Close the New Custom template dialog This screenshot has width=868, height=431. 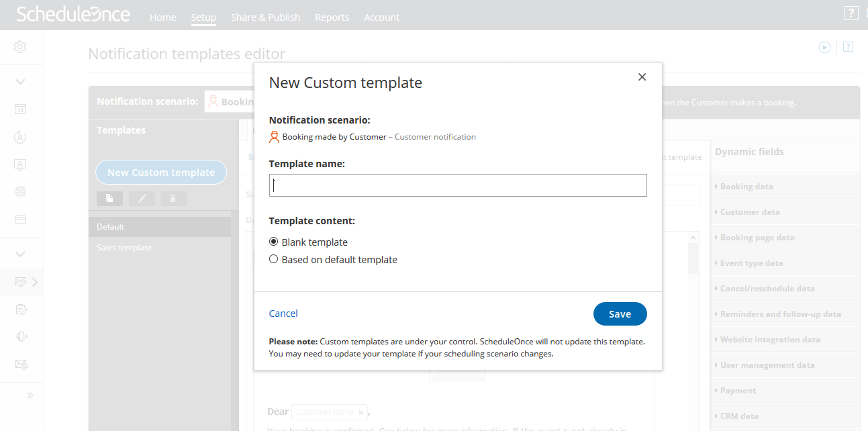click(x=642, y=77)
